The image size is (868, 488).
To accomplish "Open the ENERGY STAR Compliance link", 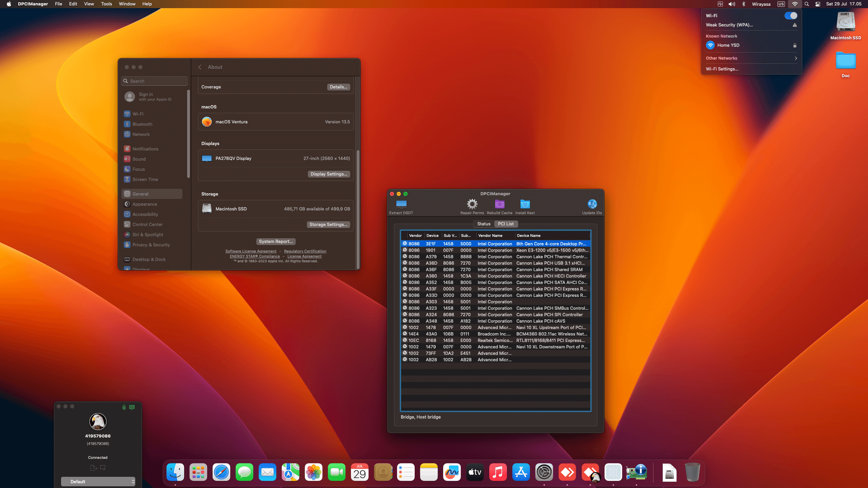I will click(x=255, y=256).
